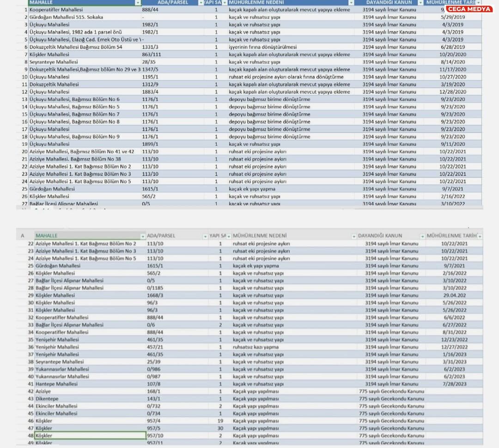Select date cell '11/17/2020'
The height and width of the screenshot is (448, 499).
click(453, 69)
